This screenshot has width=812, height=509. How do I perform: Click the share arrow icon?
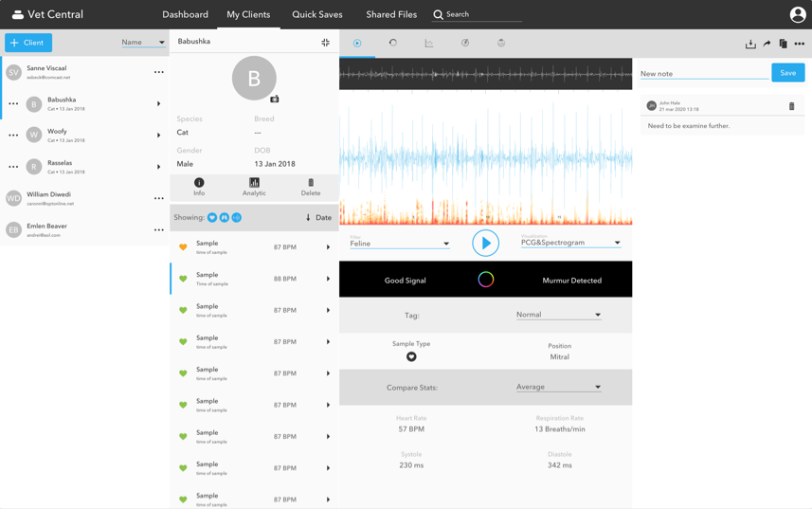[x=767, y=44]
